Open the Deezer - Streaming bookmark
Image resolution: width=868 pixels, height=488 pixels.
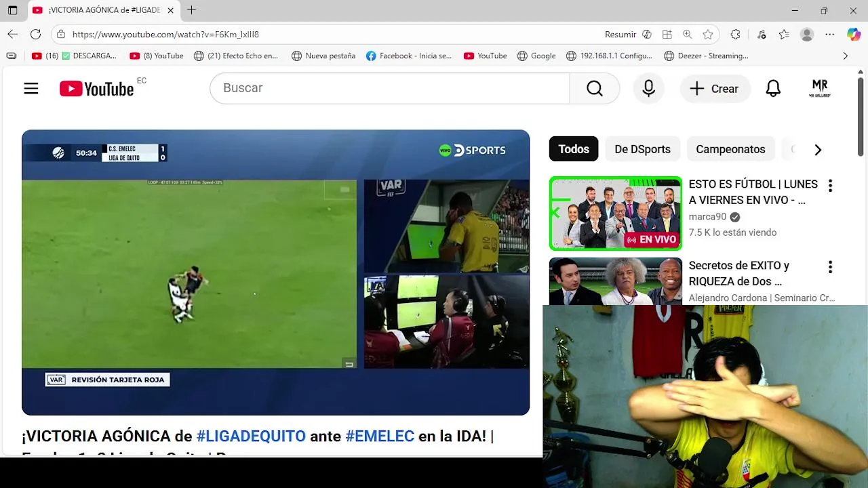(x=706, y=56)
